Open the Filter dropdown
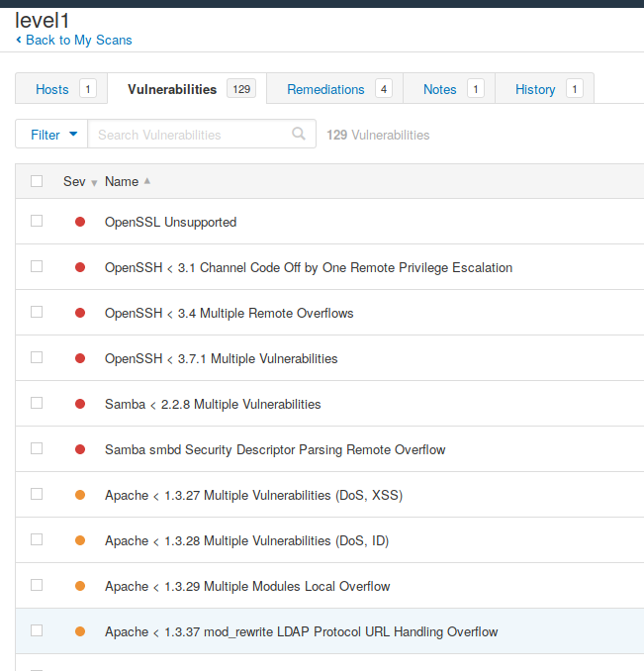Viewport: 644px width, 671px height. click(x=51, y=134)
